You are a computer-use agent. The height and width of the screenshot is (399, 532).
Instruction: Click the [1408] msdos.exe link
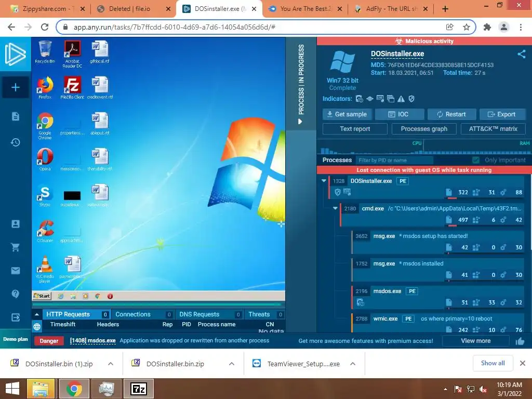(92, 341)
